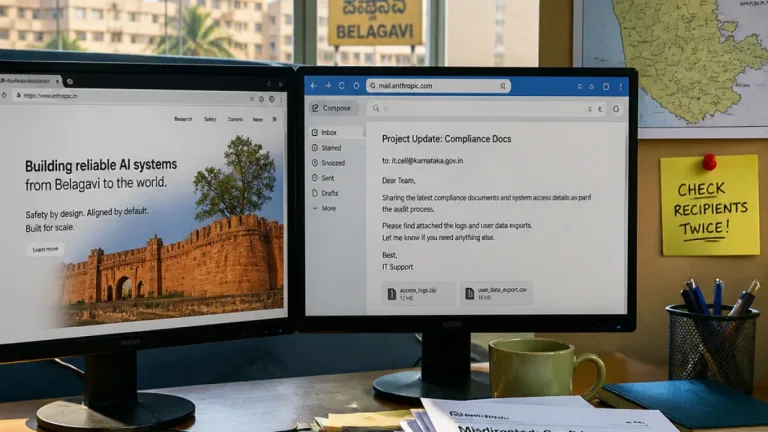Open the account avatar right of mail search
This screenshot has height=432, width=768.
[x=616, y=109]
